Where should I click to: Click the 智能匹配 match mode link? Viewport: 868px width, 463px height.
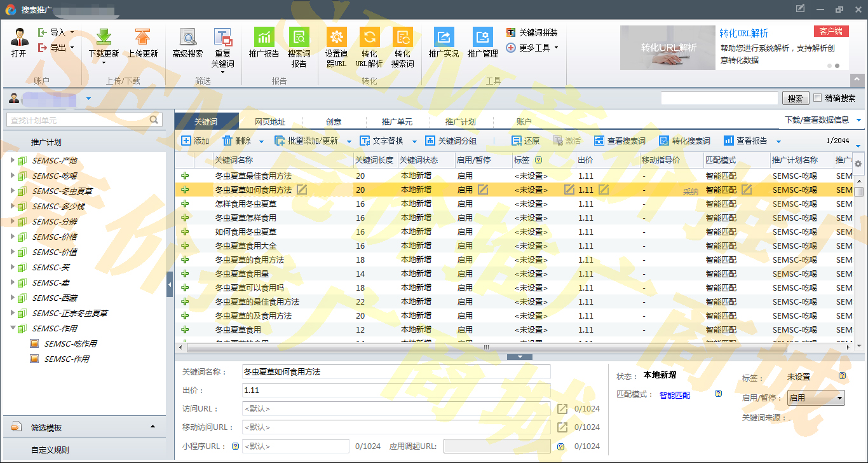(x=674, y=395)
